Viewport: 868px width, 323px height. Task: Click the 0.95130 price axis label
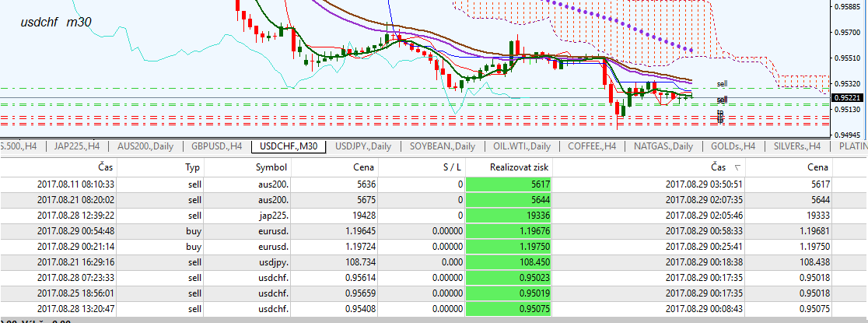(846, 109)
